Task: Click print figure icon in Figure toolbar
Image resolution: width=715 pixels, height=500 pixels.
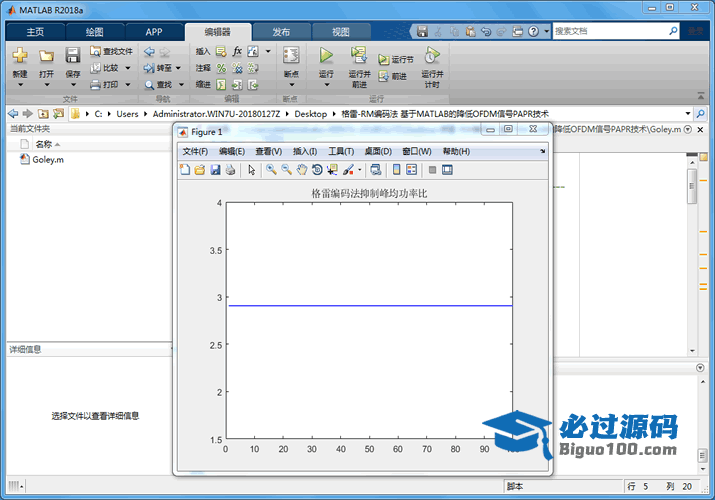Action: 230,170
